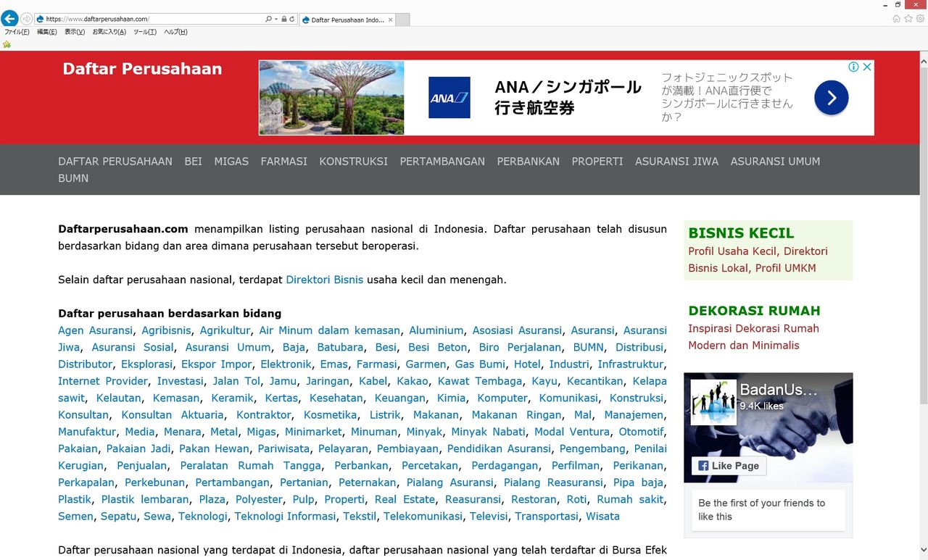928x560 pixels.
Task: Open the Favorites star icon at top right
Action: (908, 19)
